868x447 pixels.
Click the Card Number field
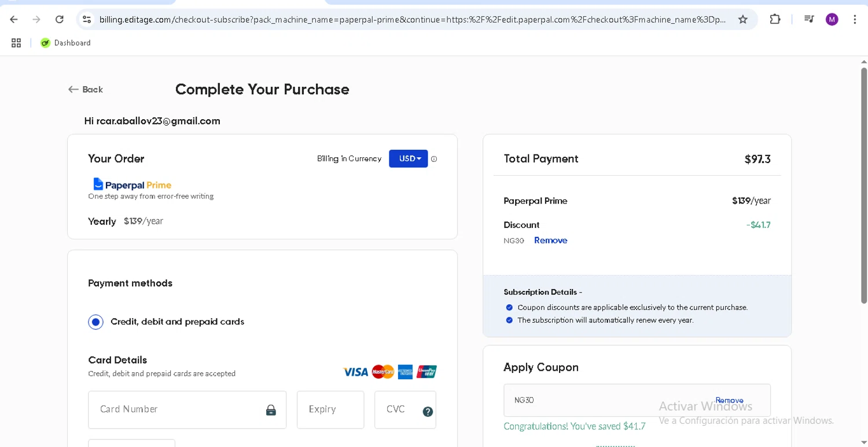[187, 410]
